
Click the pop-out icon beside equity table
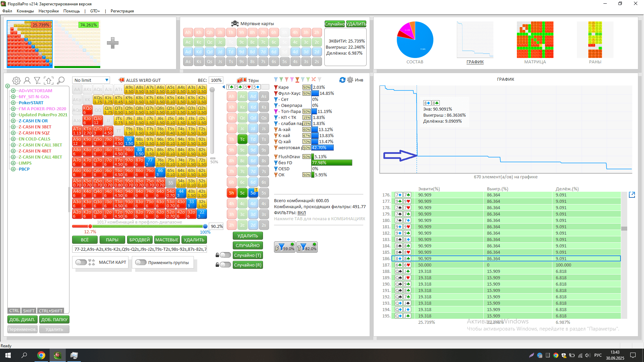[632, 195]
